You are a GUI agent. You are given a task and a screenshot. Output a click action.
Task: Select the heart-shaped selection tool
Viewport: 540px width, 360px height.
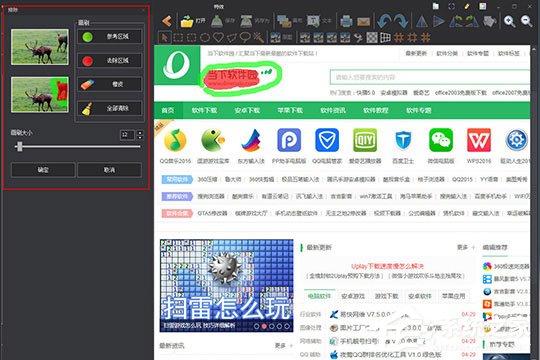(218, 37)
